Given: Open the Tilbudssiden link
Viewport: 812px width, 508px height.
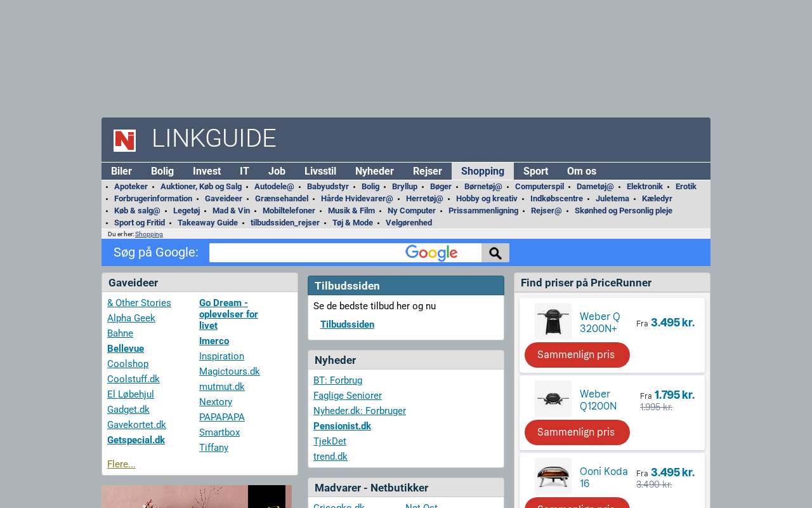Looking at the screenshot, I should pos(347,324).
